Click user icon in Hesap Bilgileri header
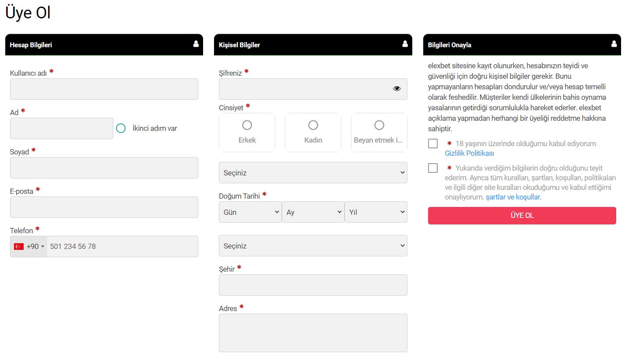625x364 pixels. [x=196, y=44]
